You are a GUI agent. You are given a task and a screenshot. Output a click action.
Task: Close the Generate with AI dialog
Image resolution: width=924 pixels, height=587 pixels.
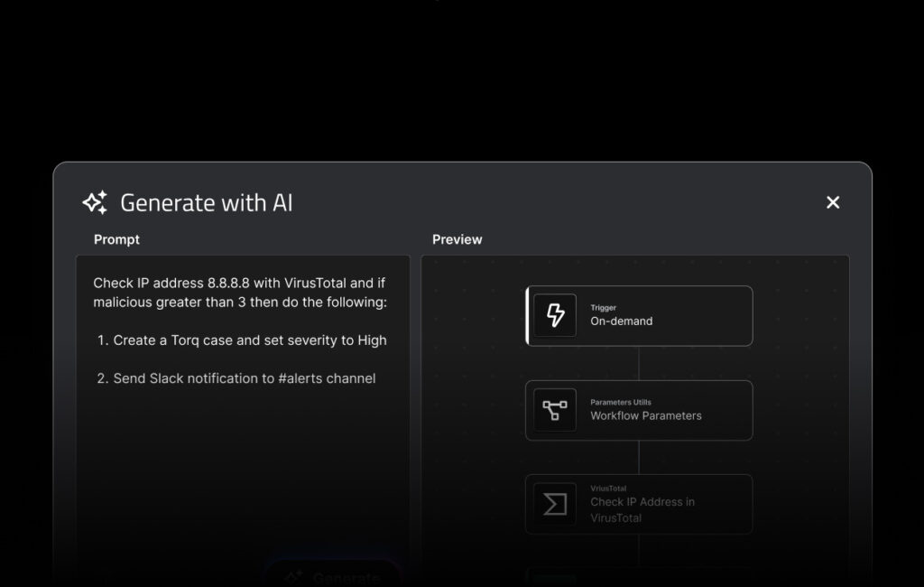click(x=832, y=202)
